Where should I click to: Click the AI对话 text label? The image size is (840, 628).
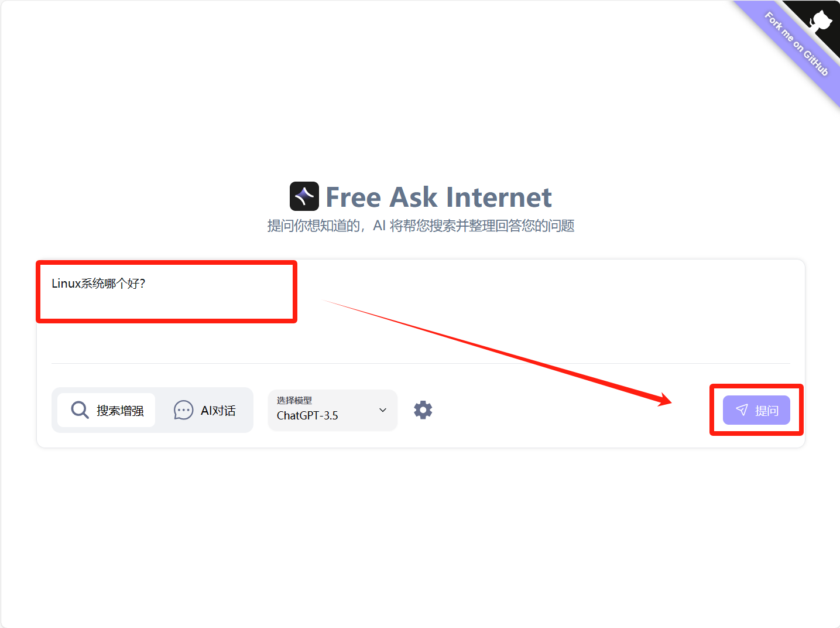pos(218,411)
